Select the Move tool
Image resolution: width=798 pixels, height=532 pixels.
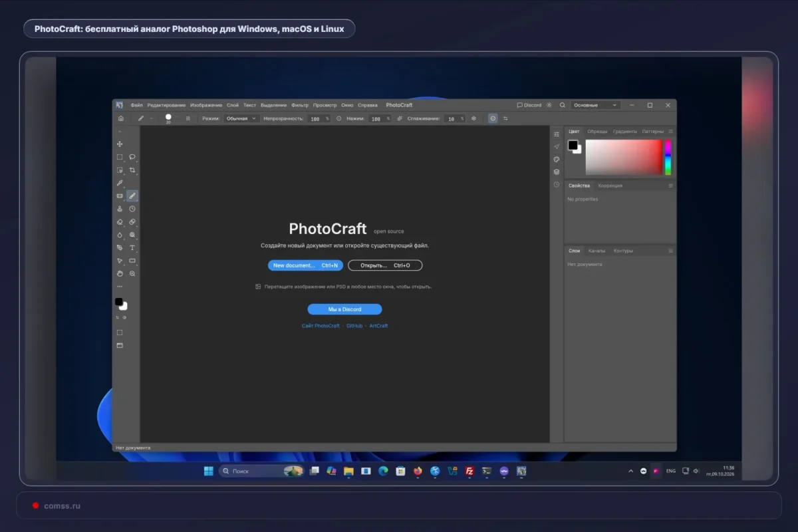[120, 144]
